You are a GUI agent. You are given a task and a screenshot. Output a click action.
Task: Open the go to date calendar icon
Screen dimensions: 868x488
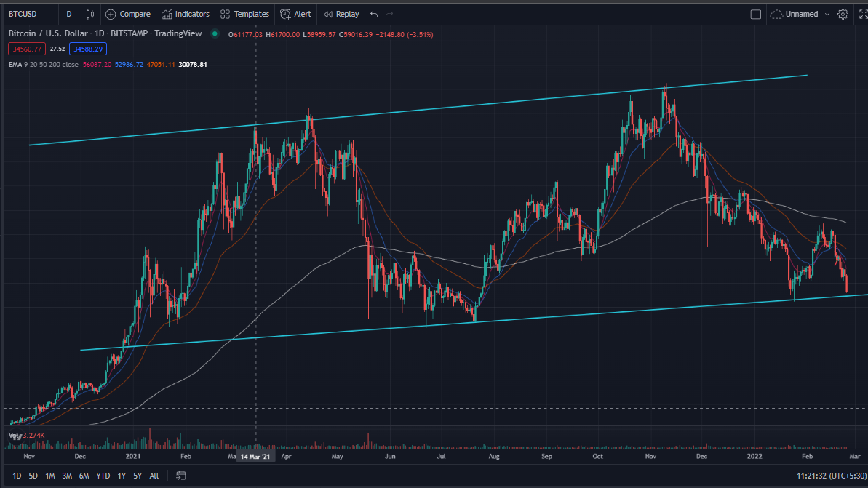(181, 476)
